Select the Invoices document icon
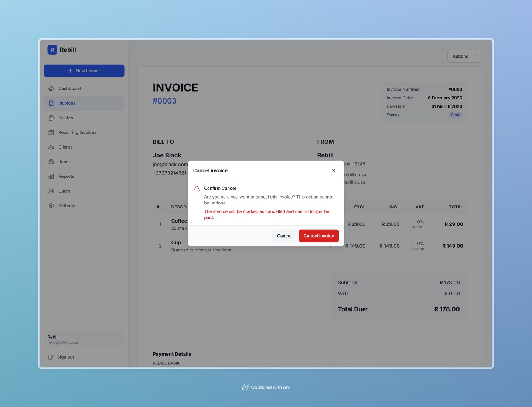Image resolution: width=532 pixels, height=407 pixels. (51, 103)
